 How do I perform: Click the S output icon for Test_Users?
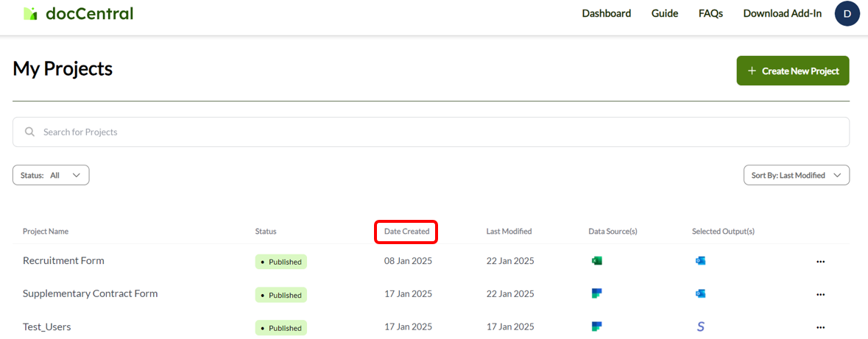point(700,326)
